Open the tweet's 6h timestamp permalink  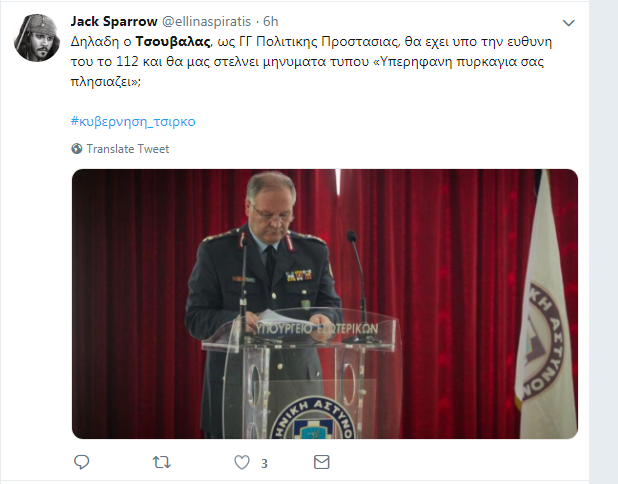tap(271, 21)
